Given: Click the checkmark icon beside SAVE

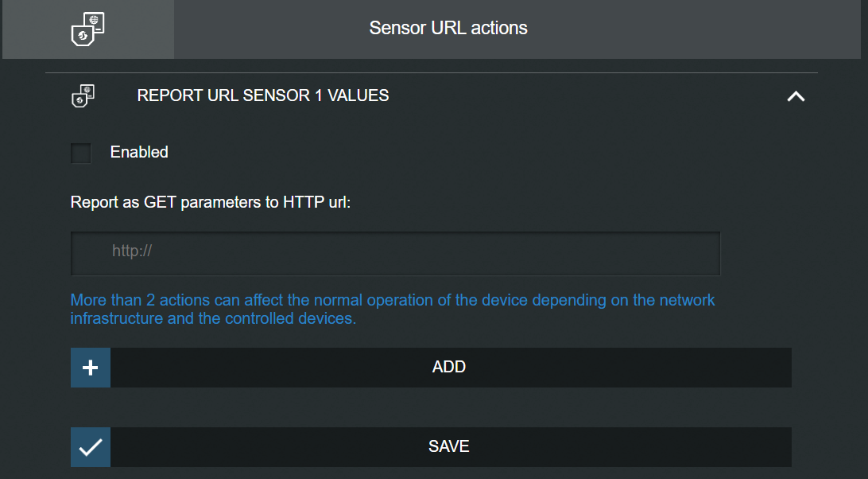Looking at the screenshot, I should 91,447.
